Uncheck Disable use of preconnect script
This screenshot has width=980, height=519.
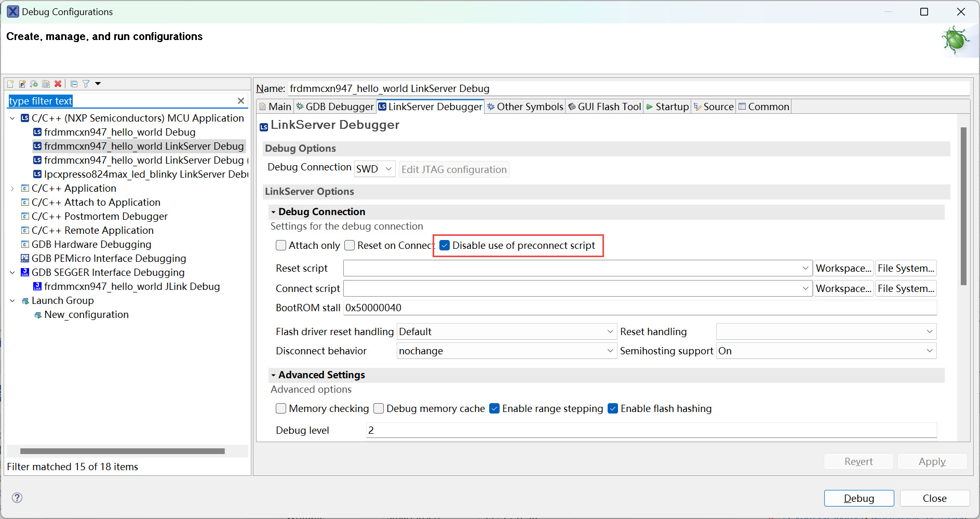[445, 245]
